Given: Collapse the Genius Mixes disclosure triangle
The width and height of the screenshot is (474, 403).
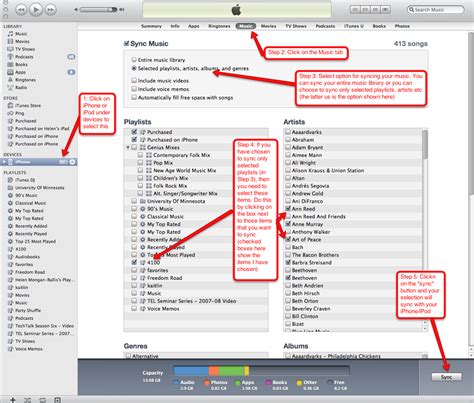Looking at the screenshot, I should pos(128,147).
